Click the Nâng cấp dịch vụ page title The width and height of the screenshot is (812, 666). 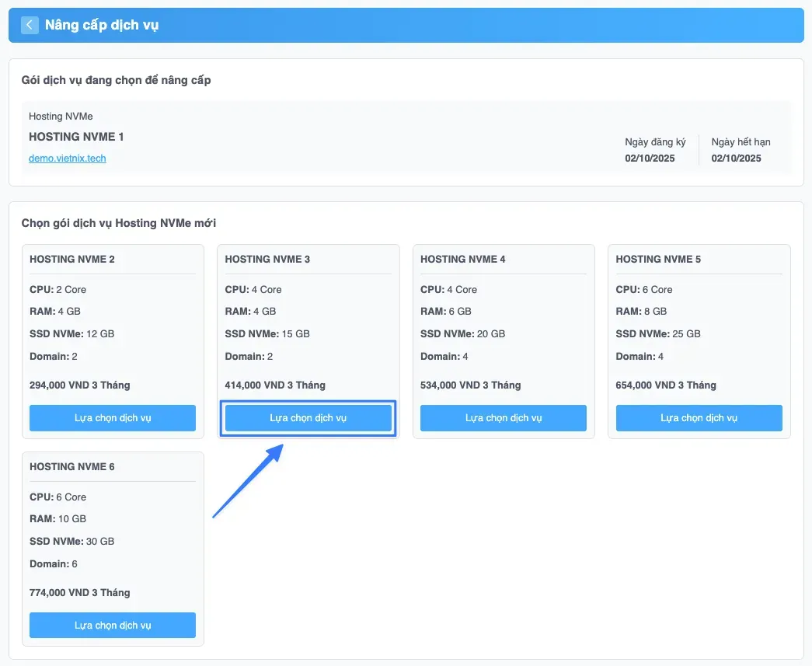pyautogui.click(x=102, y=25)
